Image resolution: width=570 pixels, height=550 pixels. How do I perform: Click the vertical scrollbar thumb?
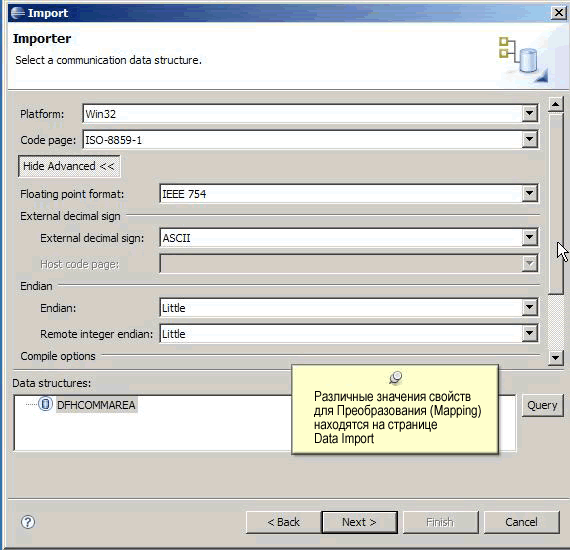(x=555, y=204)
